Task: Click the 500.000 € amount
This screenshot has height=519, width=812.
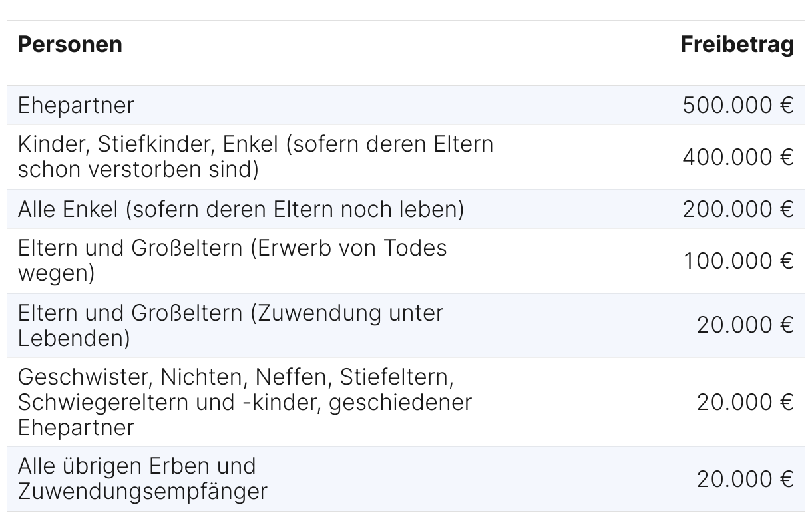Action: pyautogui.click(x=738, y=105)
